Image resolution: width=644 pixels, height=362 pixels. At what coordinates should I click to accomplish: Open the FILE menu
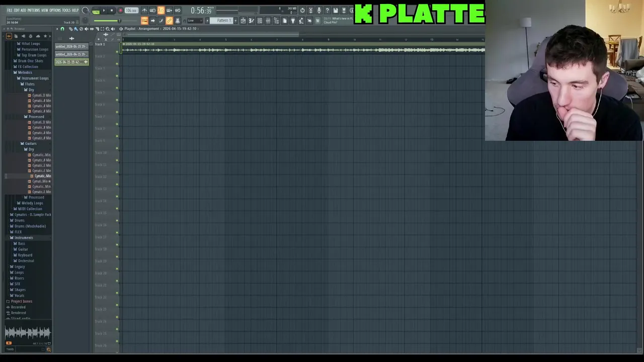10,10
